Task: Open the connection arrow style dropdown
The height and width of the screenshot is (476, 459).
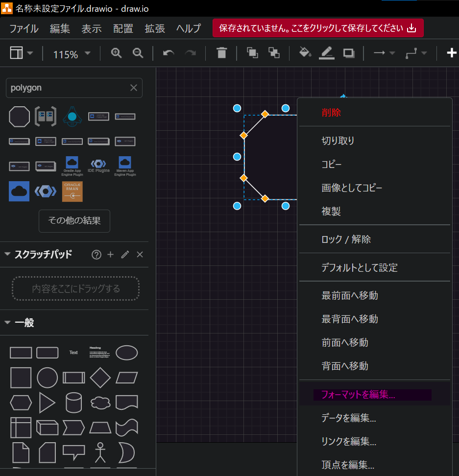Action: click(384, 53)
